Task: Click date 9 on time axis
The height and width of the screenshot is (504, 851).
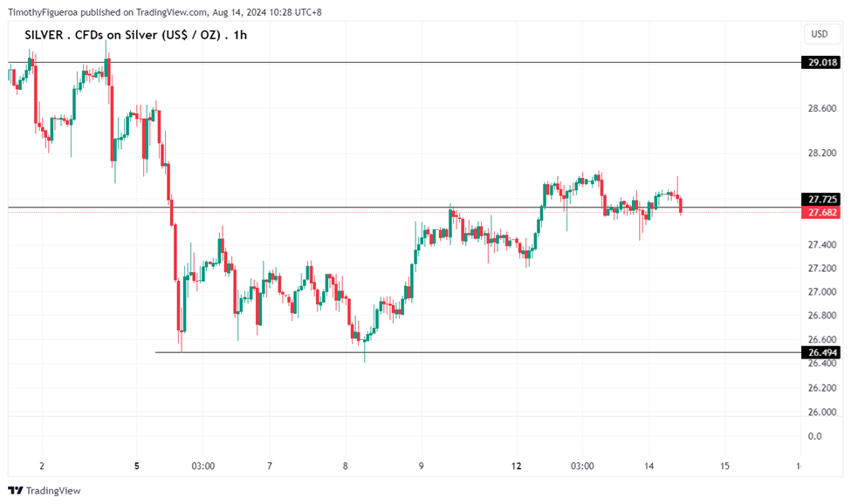Action: [422, 466]
